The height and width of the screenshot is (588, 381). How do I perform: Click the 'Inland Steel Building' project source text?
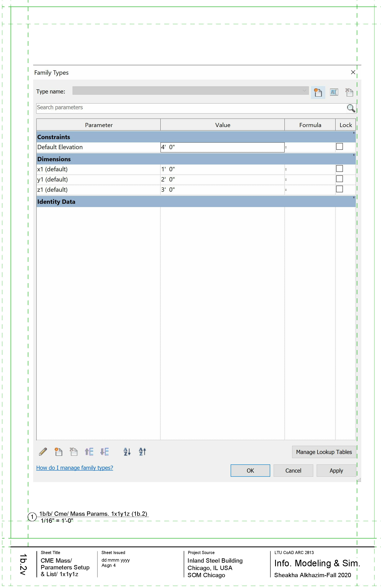(215, 561)
